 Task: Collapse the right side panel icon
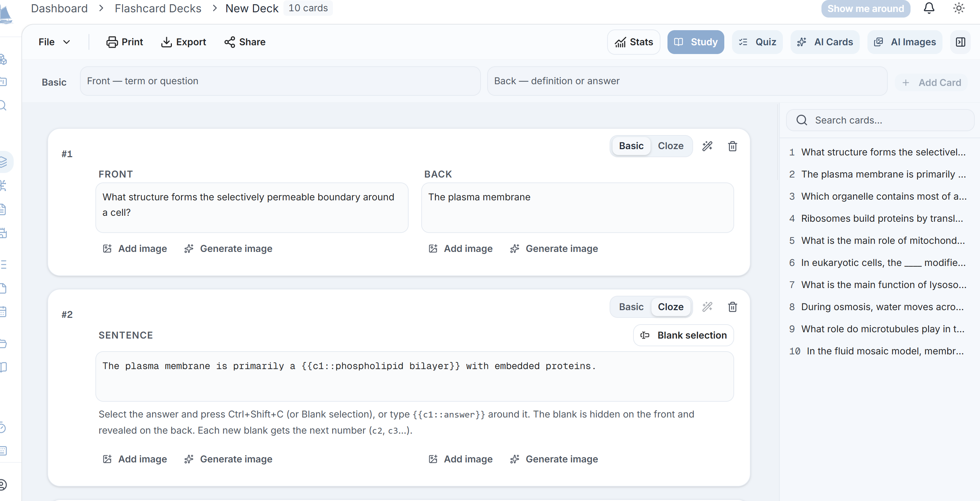pos(961,42)
